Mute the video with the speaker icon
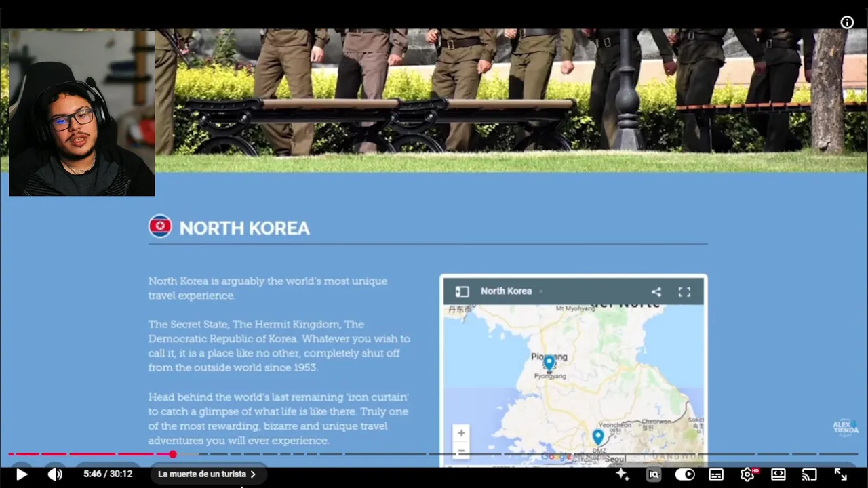The width and height of the screenshot is (868, 488). [56, 474]
